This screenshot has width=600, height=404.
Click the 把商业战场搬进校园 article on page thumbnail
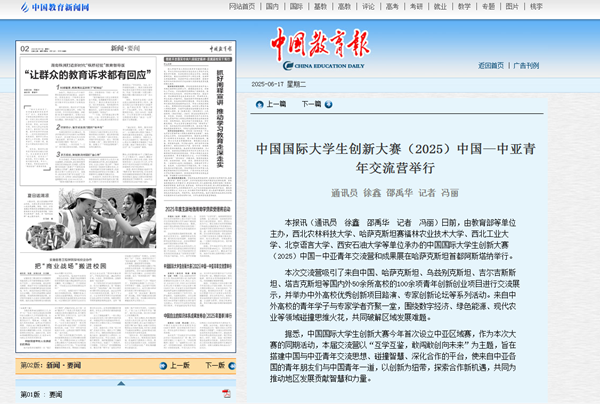point(70,266)
